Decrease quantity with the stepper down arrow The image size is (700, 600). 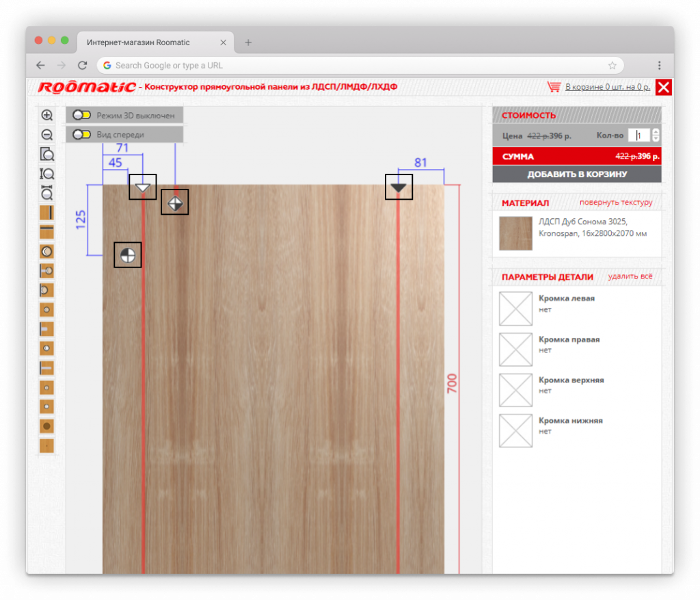pyautogui.click(x=656, y=139)
